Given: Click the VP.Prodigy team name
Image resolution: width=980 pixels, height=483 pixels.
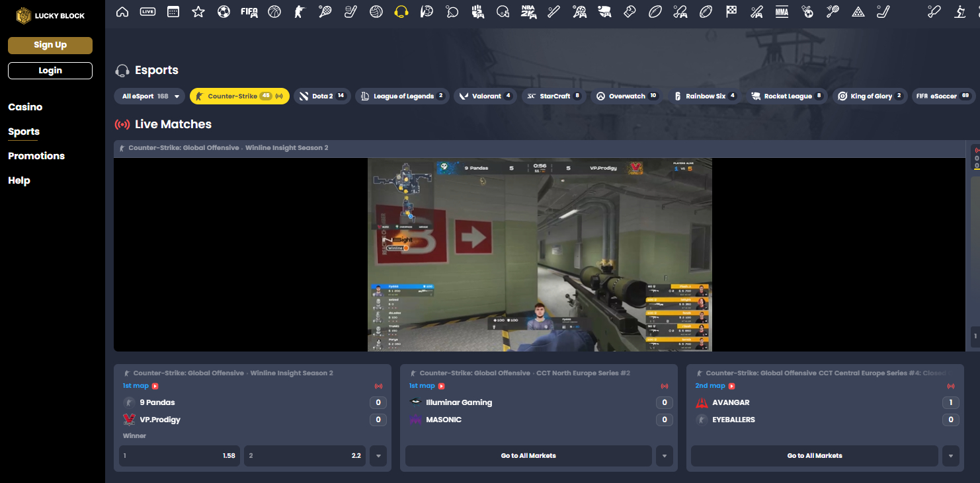Looking at the screenshot, I should (160, 420).
